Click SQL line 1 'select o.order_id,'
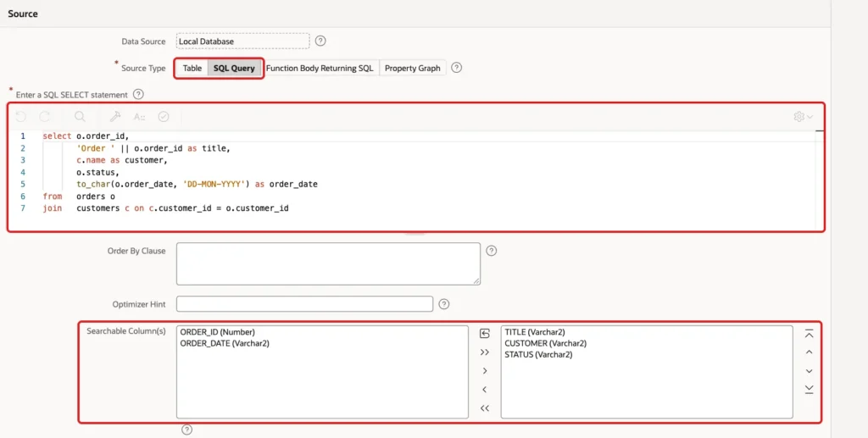 point(86,136)
